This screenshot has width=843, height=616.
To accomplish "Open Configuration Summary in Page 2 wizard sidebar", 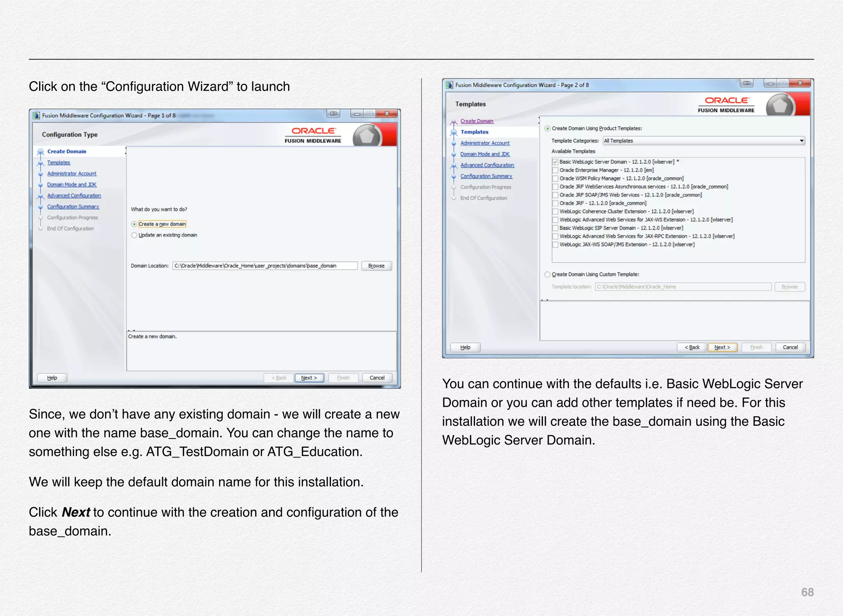I will coord(486,176).
